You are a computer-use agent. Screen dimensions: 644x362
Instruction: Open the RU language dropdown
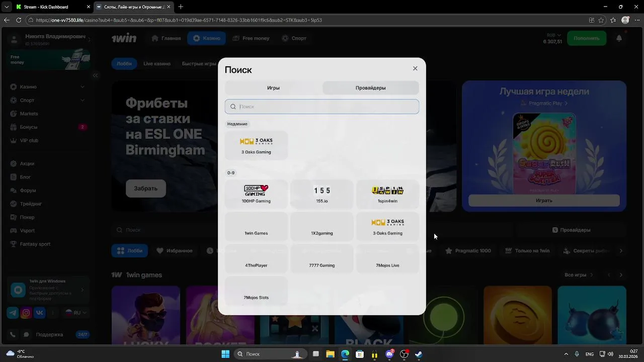76,313
